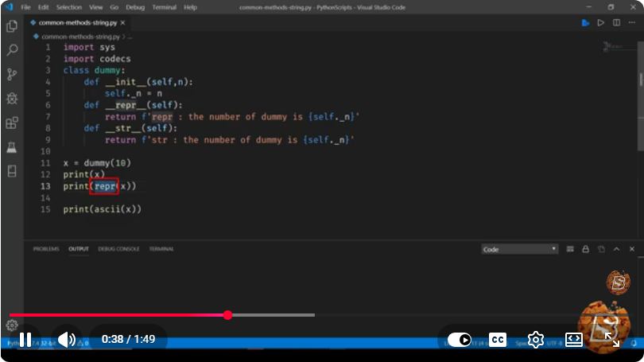The width and height of the screenshot is (644, 362).
Task: Click the red video progress handle
Action: tap(228, 315)
